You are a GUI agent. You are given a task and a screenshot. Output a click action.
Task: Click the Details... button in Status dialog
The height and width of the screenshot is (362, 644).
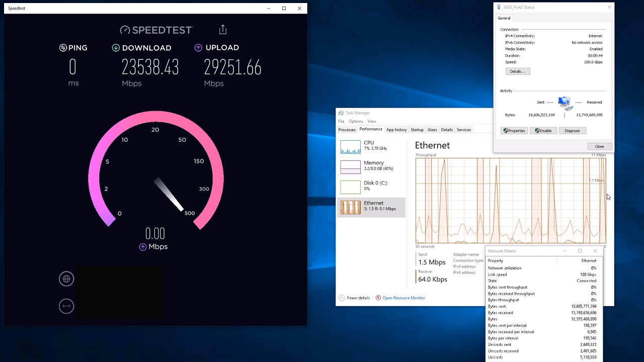[x=517, y=71]
